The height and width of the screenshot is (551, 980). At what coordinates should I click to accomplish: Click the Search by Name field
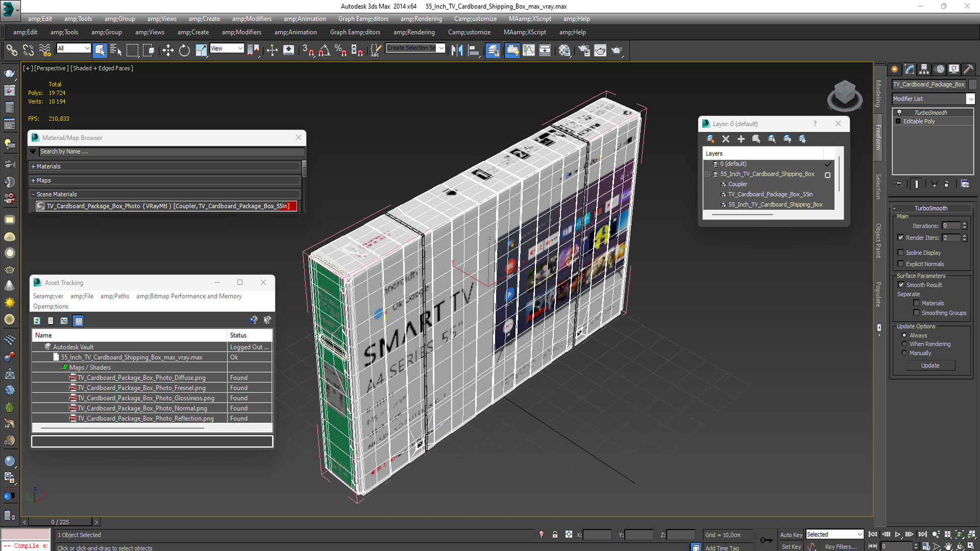[172, 152]
